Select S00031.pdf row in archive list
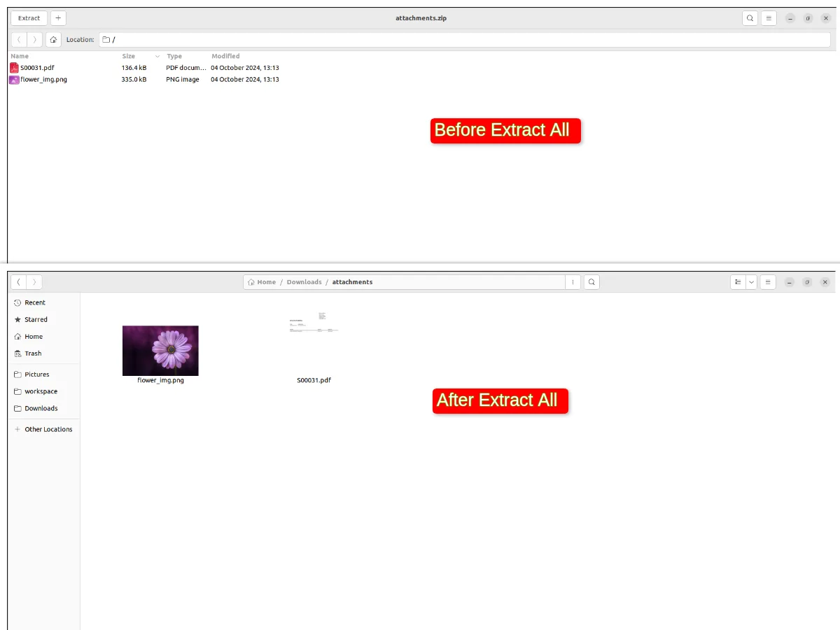The image size is (840, 630). tap(144, 68)
